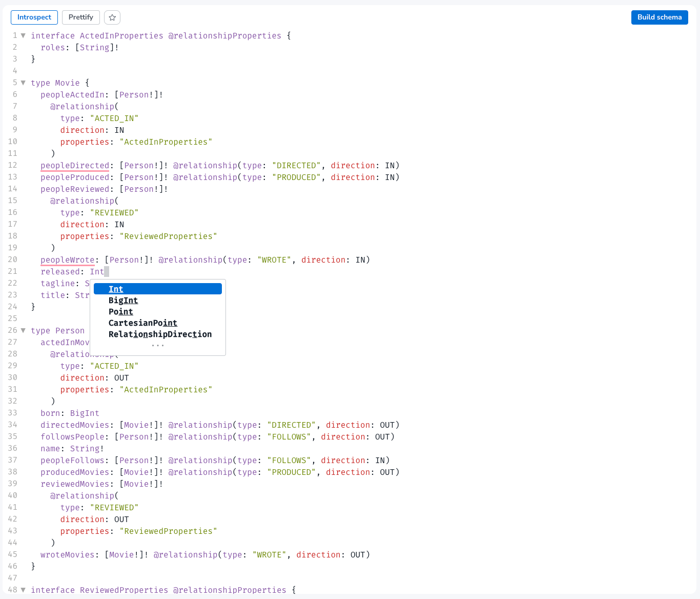Choose CartesianPoint from autocomplete suggestions
The image size is (700, 599).
158,323
